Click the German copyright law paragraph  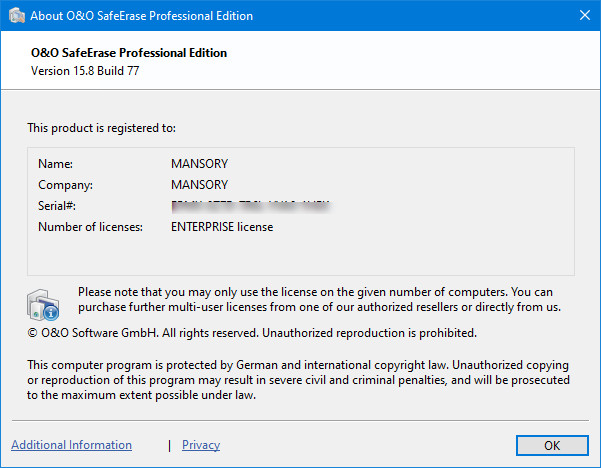click(x=298, y=380)
